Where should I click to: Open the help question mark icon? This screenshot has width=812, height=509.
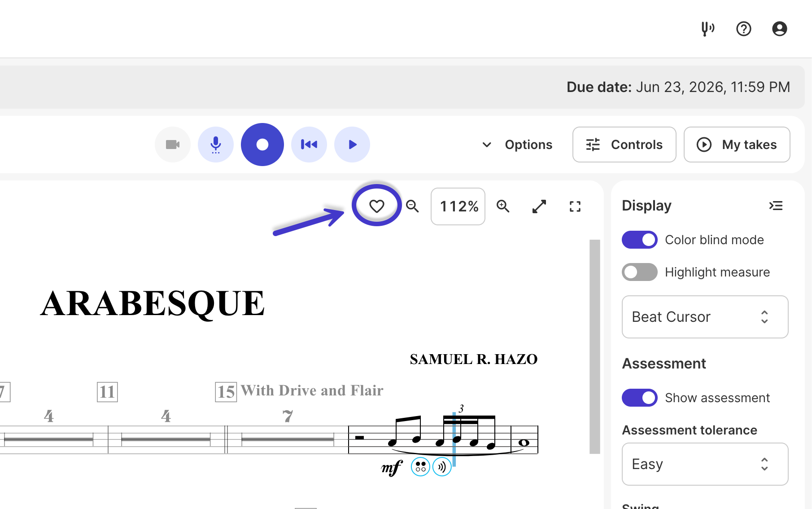click(x=744, y=29)
